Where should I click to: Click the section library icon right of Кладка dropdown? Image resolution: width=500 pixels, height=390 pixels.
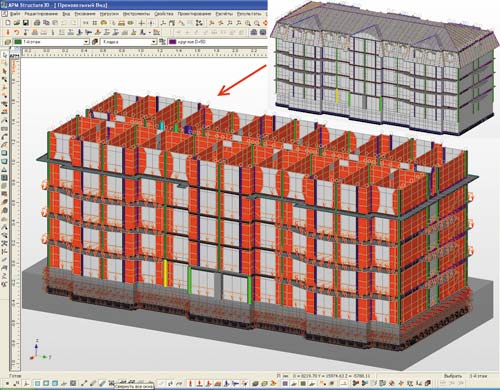pyautogui.click(x=162, y=42)
